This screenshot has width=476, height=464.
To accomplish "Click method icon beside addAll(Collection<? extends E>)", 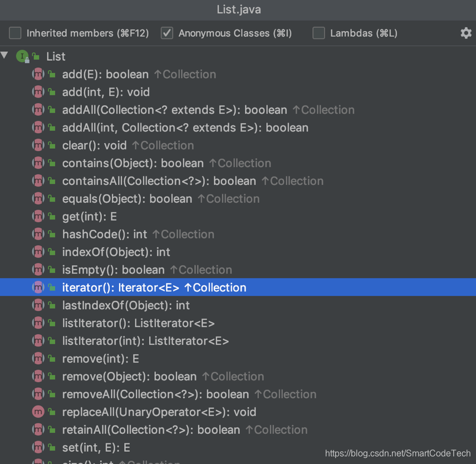I will click(x=38, y=110).
